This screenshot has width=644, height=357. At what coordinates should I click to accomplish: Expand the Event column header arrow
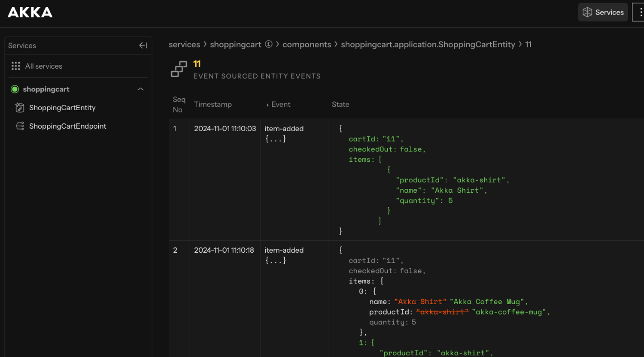(x=267, y=105)
